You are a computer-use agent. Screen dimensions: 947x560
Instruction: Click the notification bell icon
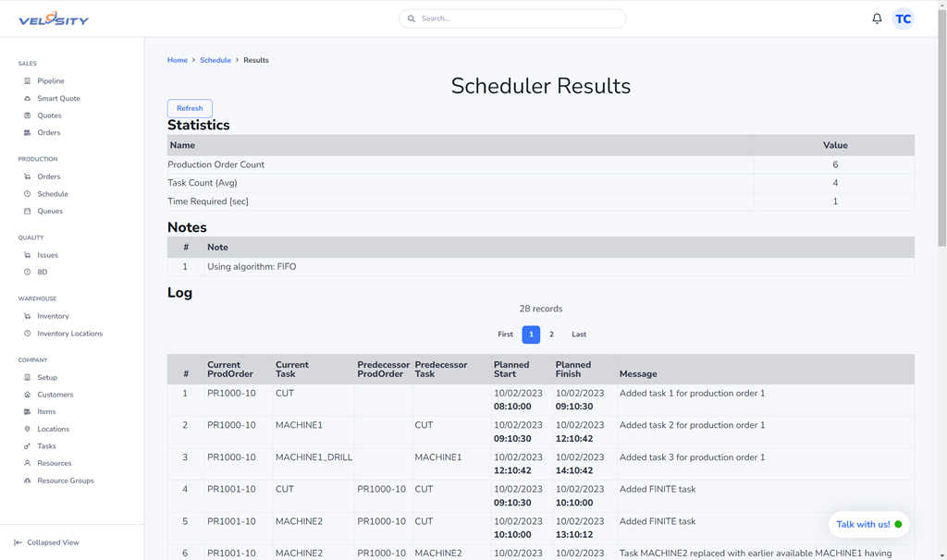(x=877, y=18)
